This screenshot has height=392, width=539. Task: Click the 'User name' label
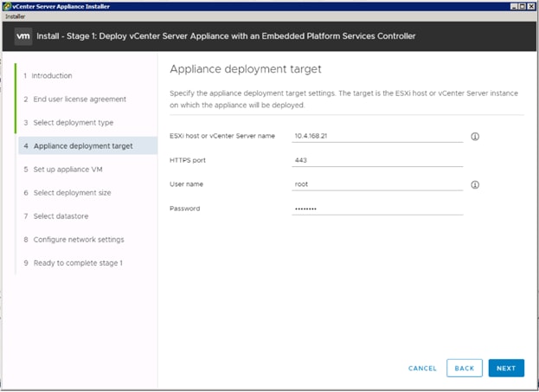point(186,184)
